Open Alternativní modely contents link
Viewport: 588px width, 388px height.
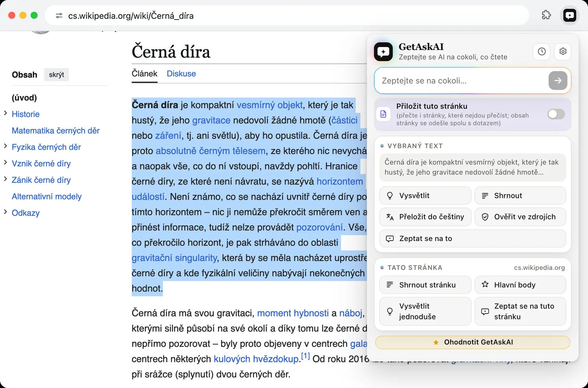coord(47,197)
